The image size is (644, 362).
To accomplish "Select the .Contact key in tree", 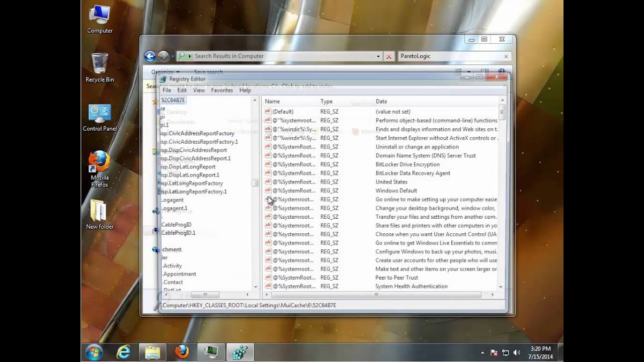I will (173, 283).
